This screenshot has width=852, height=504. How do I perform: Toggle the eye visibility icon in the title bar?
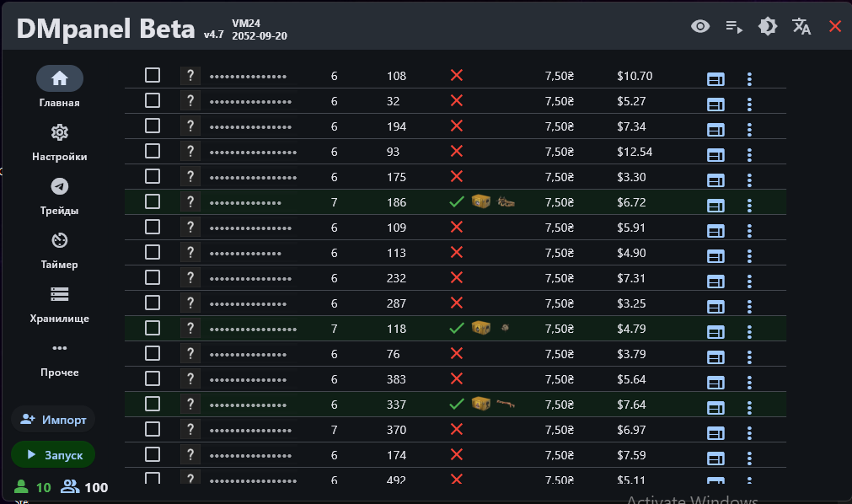pos(699,26)
